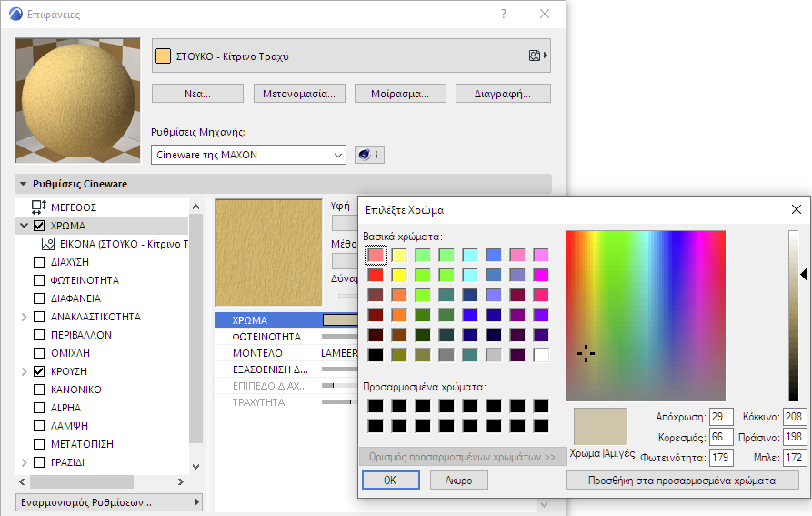This screenshot has height=516, width=812.
Task: Enable the ALPHA checkbox
Action: pyautogui.click(x=39, y=408)
